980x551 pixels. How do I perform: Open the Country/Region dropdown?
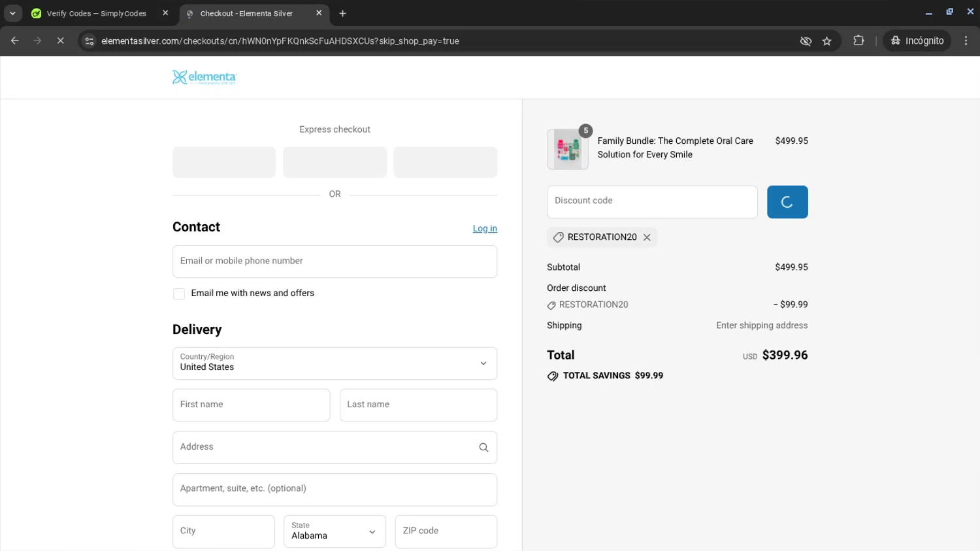pos(335,363)
